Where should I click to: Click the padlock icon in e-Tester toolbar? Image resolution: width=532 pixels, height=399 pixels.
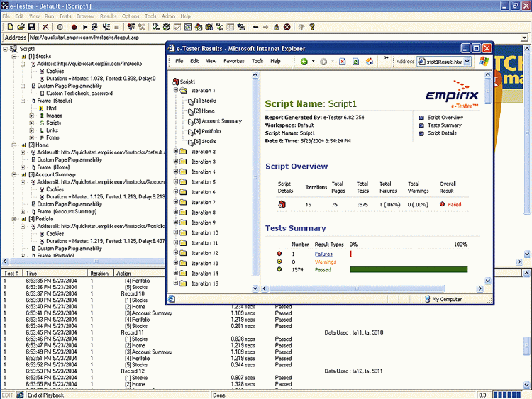[276, 27]
